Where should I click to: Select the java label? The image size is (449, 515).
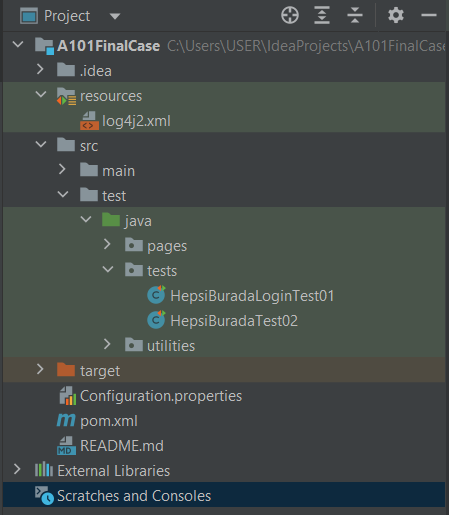[x=138, y=221]
